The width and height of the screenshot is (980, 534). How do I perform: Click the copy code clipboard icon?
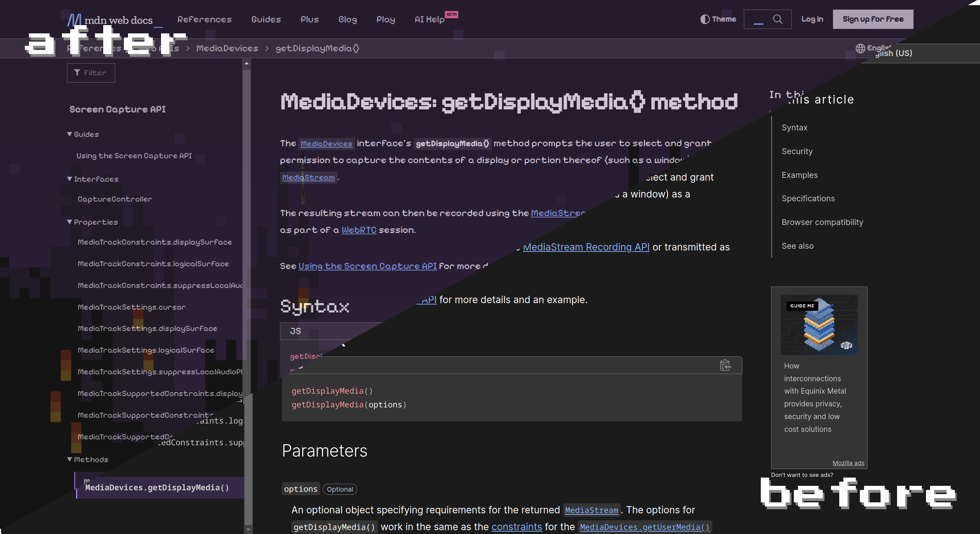[x=725, y=365]
